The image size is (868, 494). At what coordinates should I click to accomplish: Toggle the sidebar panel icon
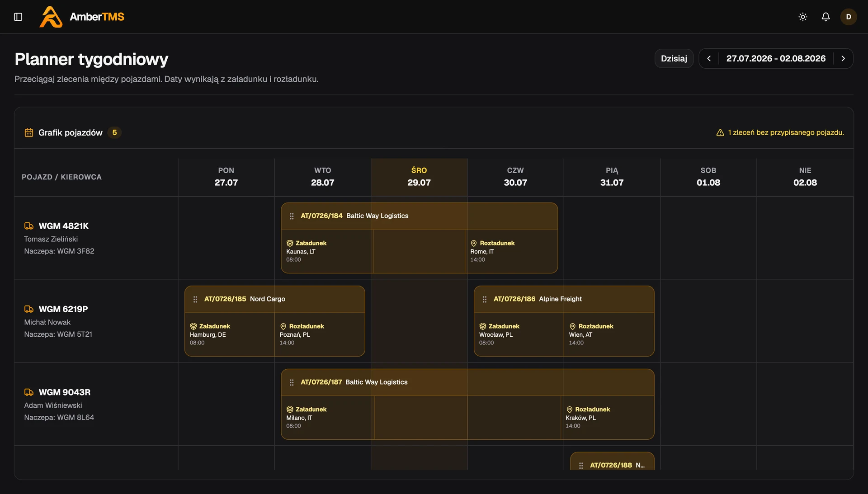point(18,17)
